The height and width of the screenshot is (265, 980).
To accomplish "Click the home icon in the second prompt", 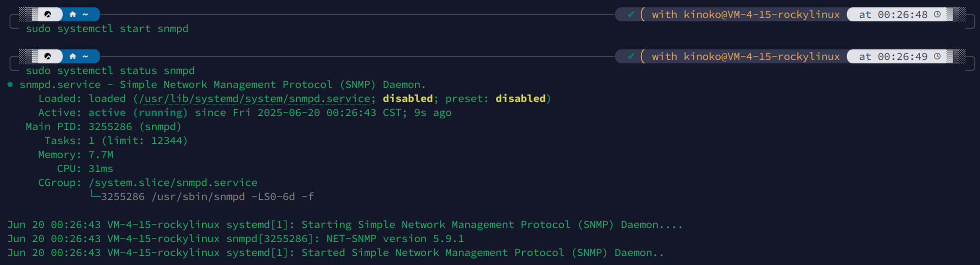I will pos(73,56).
